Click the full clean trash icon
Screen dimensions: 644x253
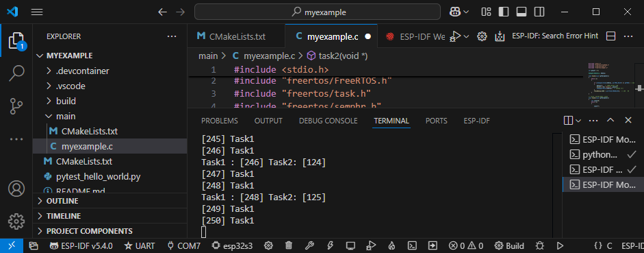[289, 246]
